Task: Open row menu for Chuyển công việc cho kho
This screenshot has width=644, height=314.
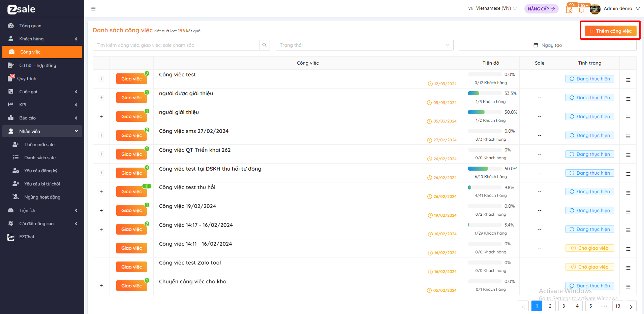Action: point(628,287)
